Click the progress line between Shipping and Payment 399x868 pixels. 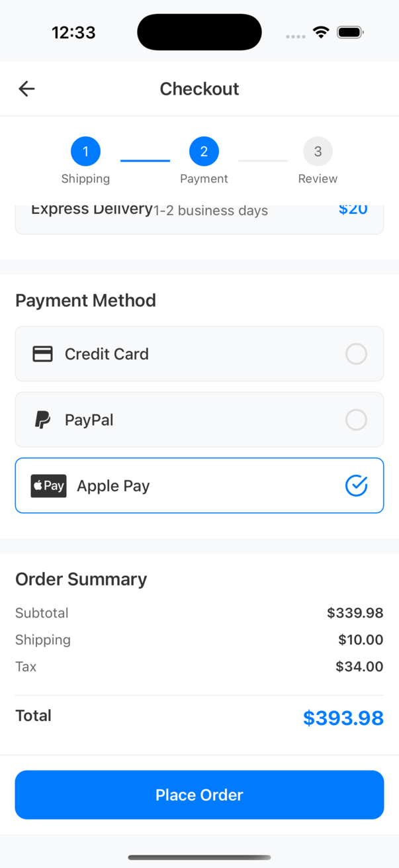tap(145, 160)
